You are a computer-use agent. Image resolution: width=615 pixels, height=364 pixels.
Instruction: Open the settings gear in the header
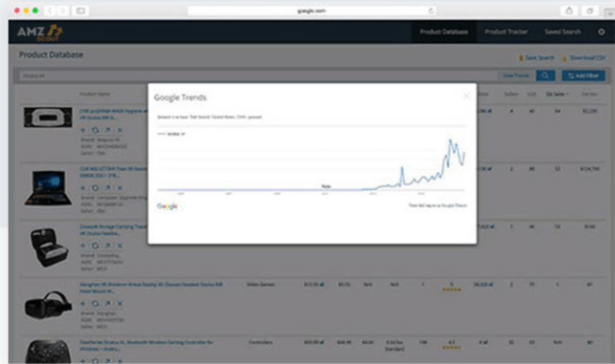tap(601, 32)
